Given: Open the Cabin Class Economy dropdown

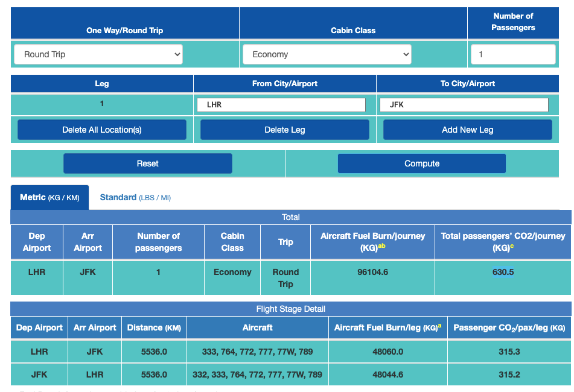Looking at the screenshot, I should pyautogui.click(x=327, y=54).
